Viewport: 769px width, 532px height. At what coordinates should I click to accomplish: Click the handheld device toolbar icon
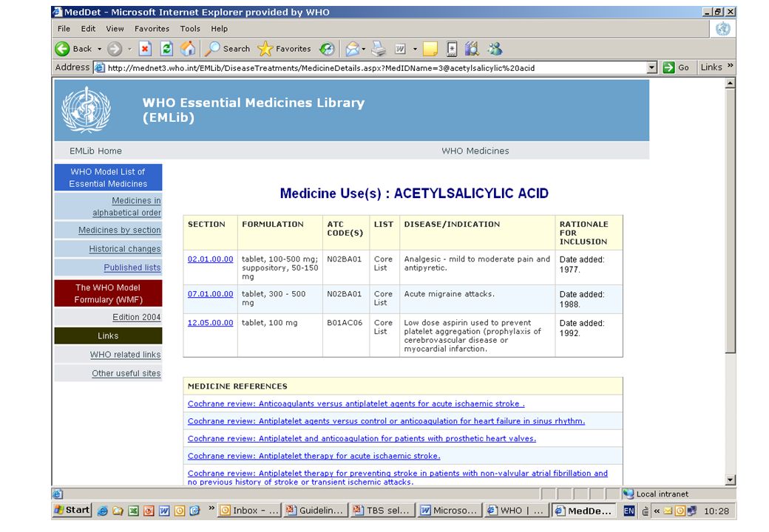click(452, 49)
